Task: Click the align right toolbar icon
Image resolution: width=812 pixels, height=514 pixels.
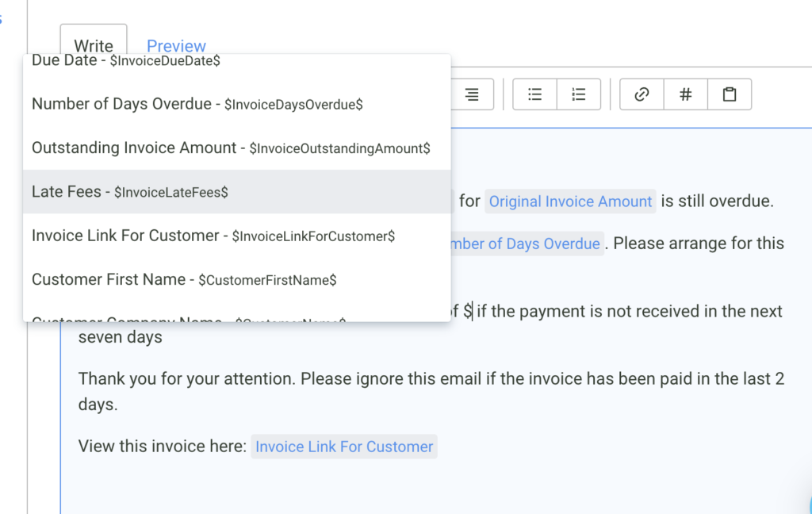Action: [472, 95]
